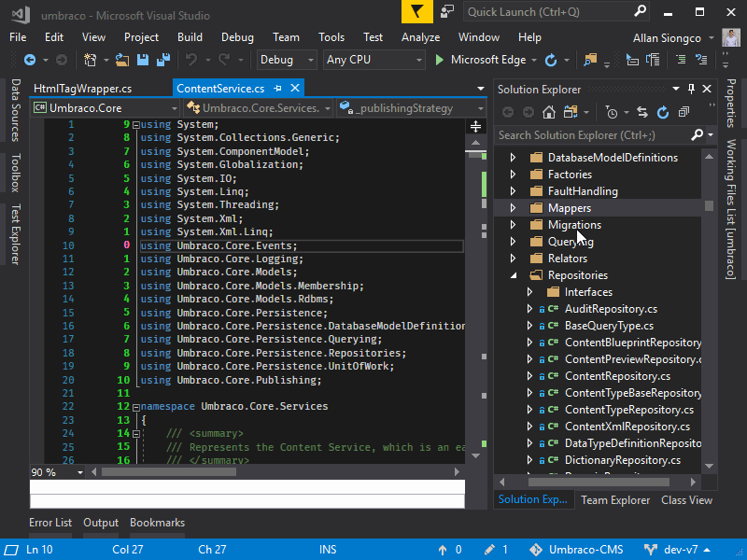Open the Bookmarks panel
Viewport: 747px width, 560px height.
pos(157,523)
